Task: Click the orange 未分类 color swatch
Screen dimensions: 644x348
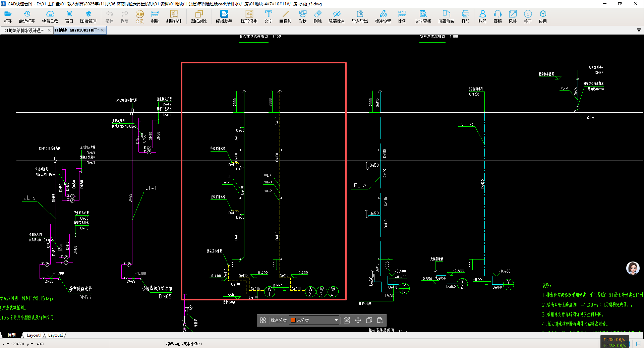Action: 293,320
